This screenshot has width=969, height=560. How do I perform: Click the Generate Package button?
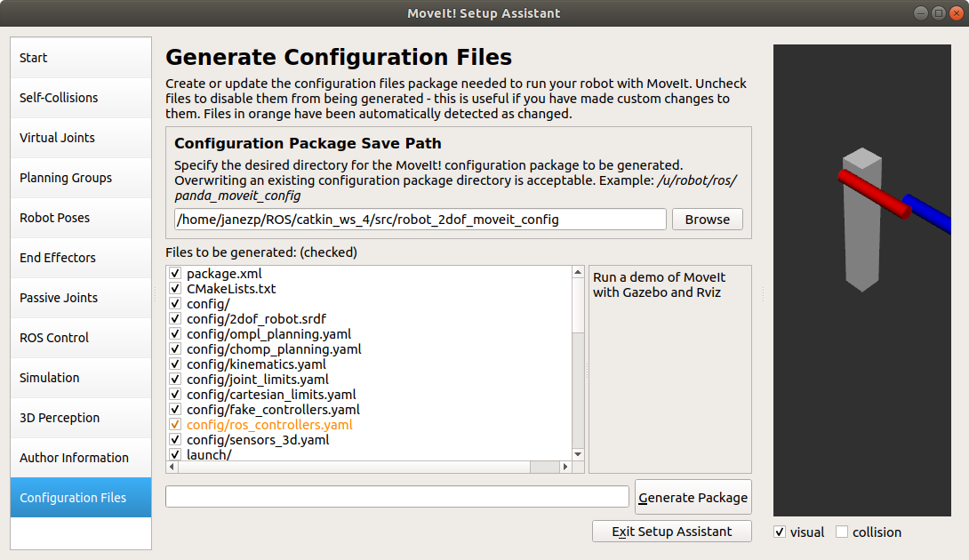(x=693, y=498)
